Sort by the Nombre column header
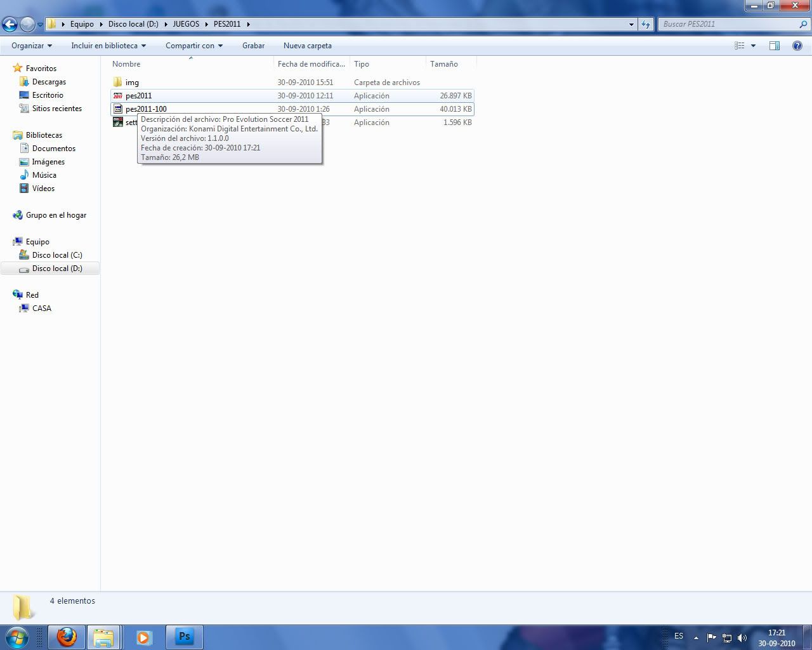 [x=192, y=64]
